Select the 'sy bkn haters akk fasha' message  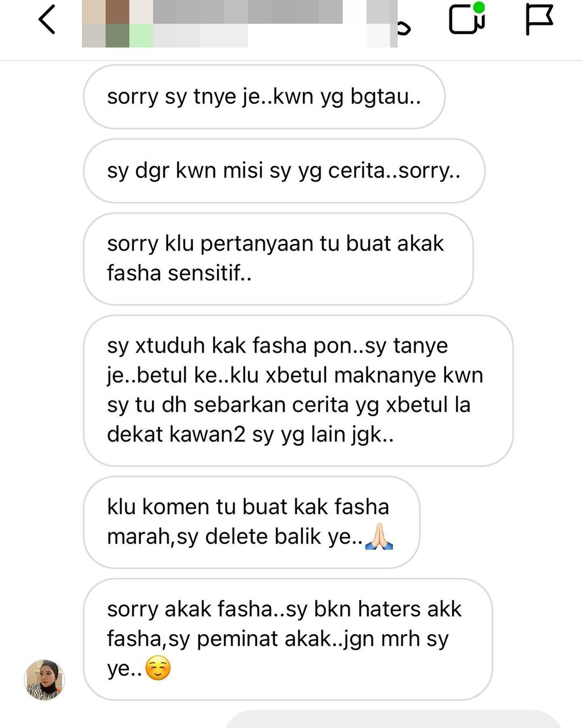(x=288, y=640)
